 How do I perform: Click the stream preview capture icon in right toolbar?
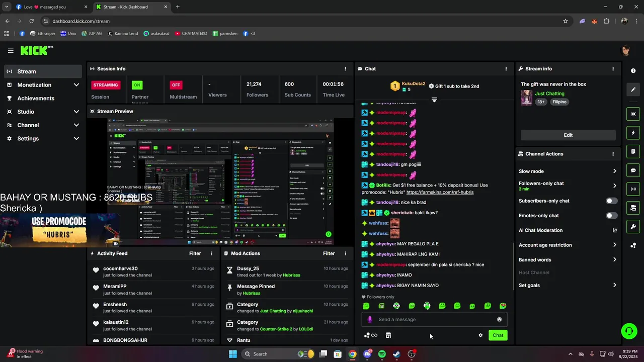click(x=633, y=114)
